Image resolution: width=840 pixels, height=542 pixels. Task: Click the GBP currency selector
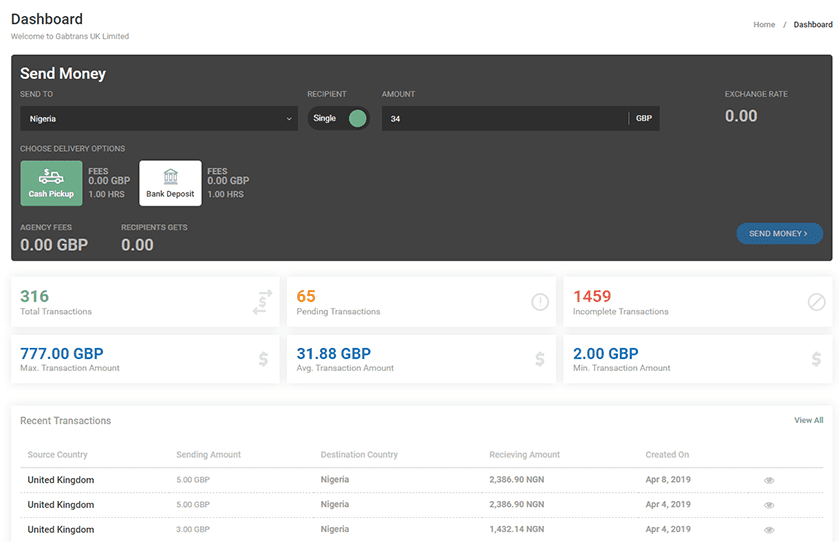(x=644, y=119)
